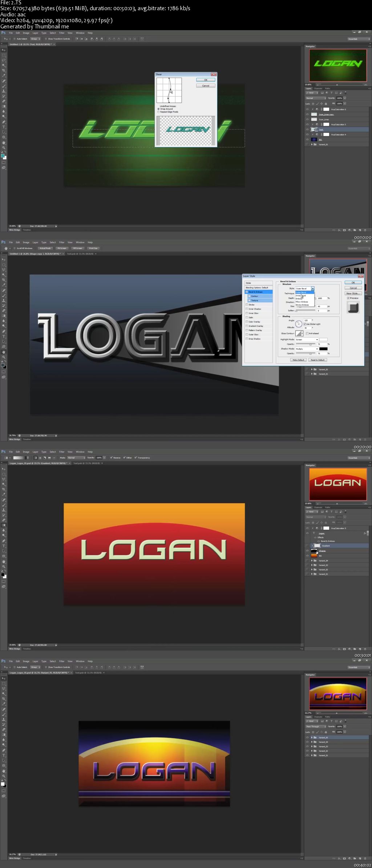Select the Eyedropper tool in the Shear dialog frame
This screenshot has width=372, height=868.
[x=4, y=76]
